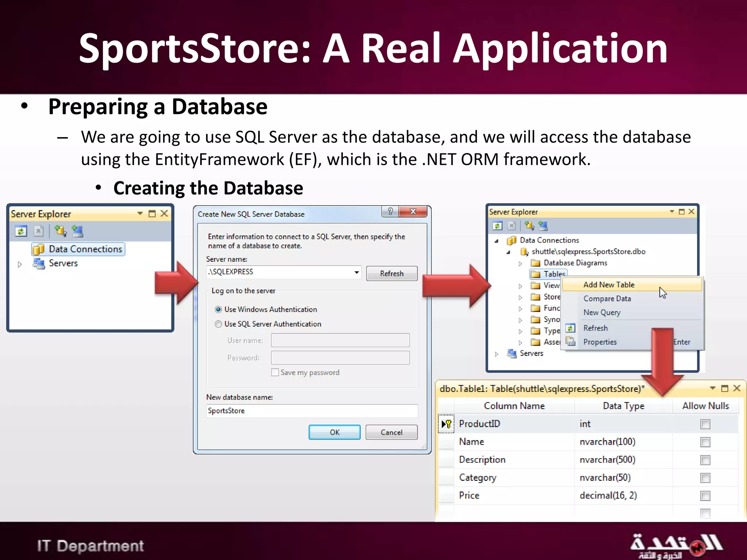Choose Properties from context menu
Viewport: 747px width, 560px height.
tap(632, 342)
